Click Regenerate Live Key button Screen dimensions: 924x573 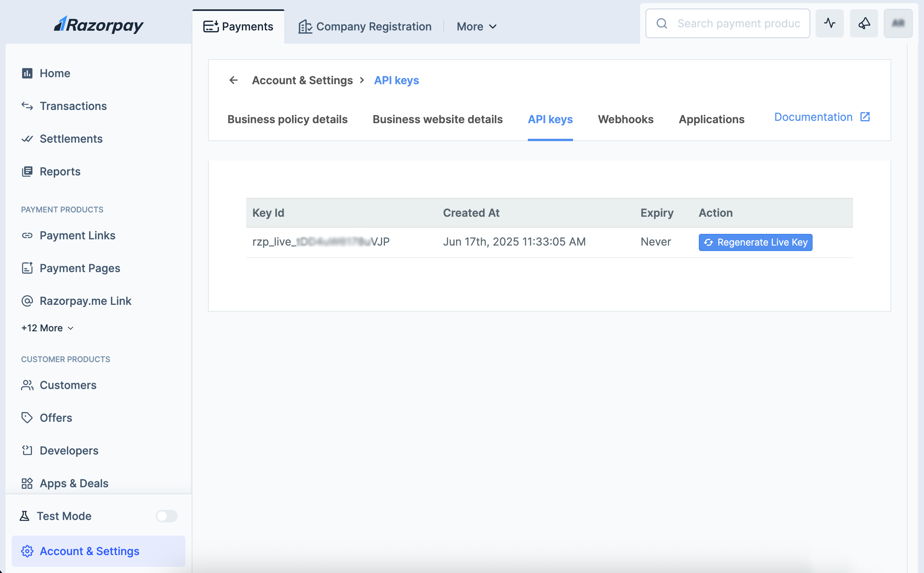point(756,242)
